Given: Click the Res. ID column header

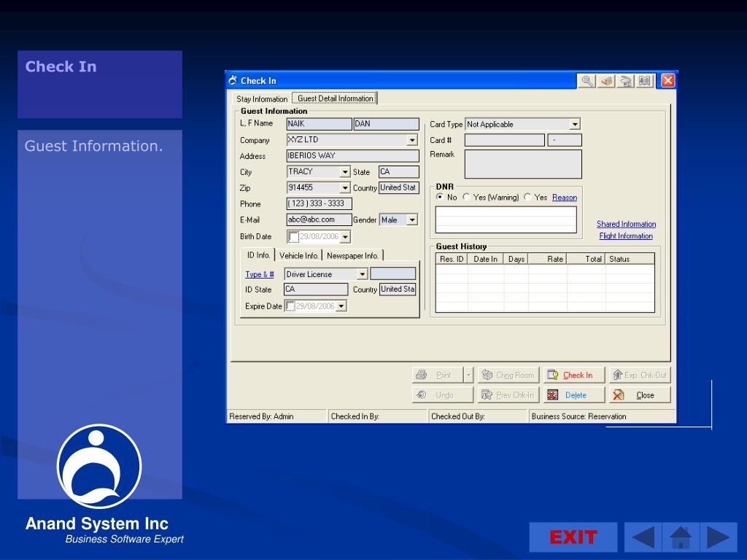Looking at the screenshot, I should point(452,259).
